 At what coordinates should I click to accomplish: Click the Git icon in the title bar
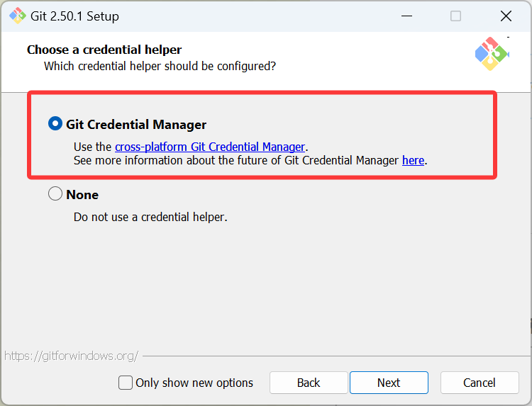18,16
